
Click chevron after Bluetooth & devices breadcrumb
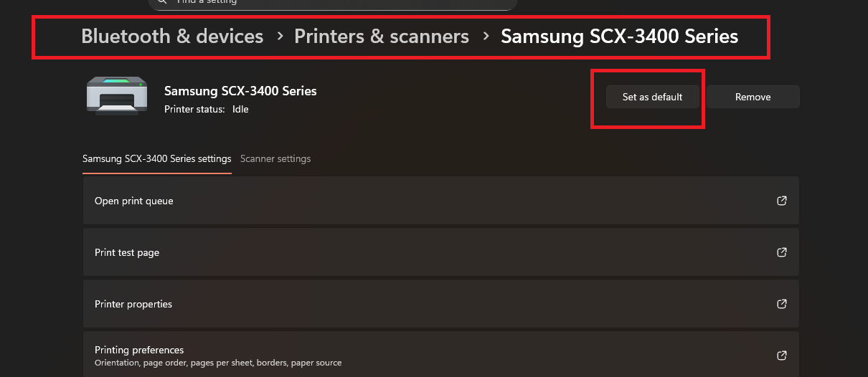(279, 36)
